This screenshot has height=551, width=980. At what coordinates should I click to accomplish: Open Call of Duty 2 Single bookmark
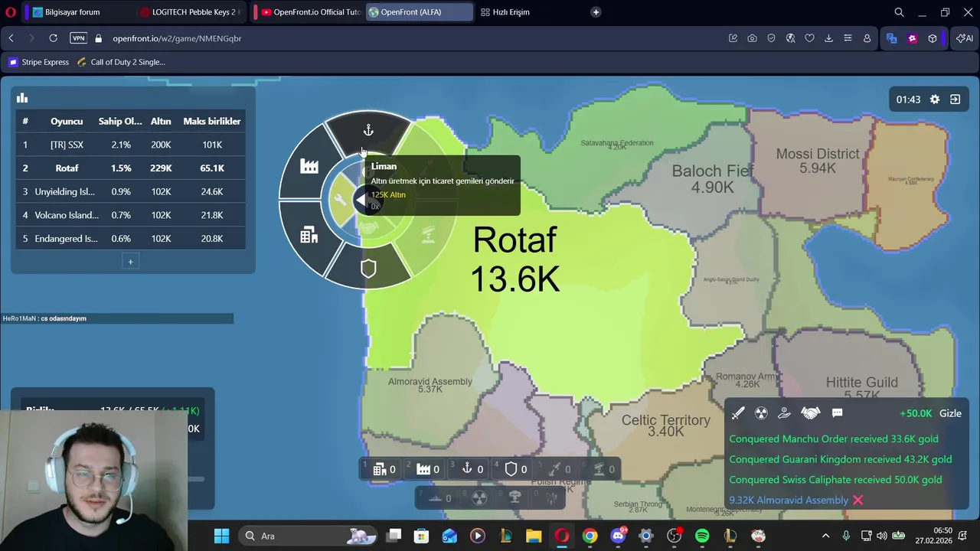click(121, 62)
